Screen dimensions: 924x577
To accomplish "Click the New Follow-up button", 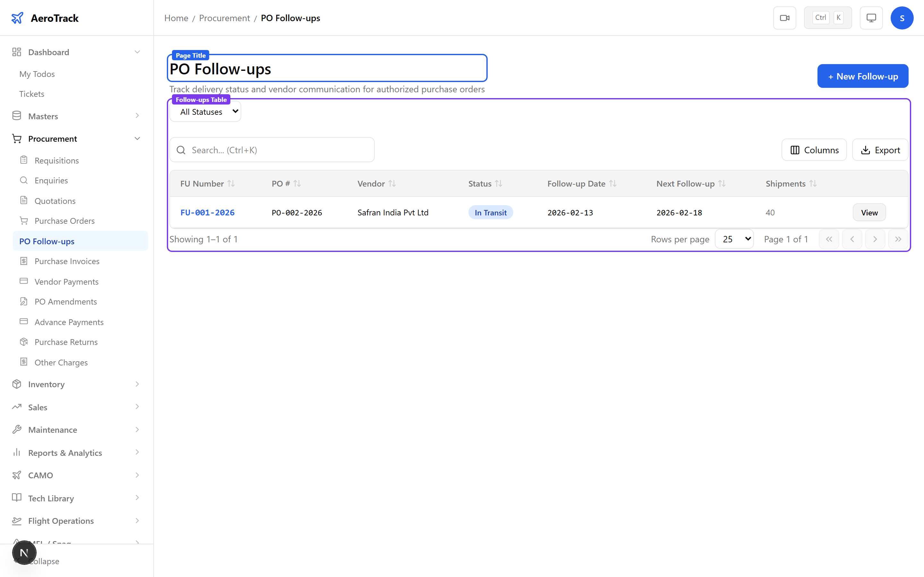I will tap(862, 76).
